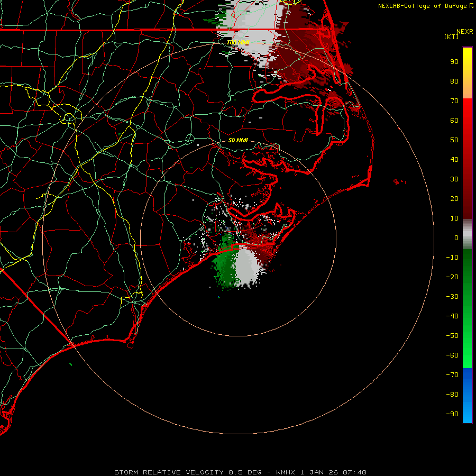Select the positive 70 knot legend value

[454, 101]
